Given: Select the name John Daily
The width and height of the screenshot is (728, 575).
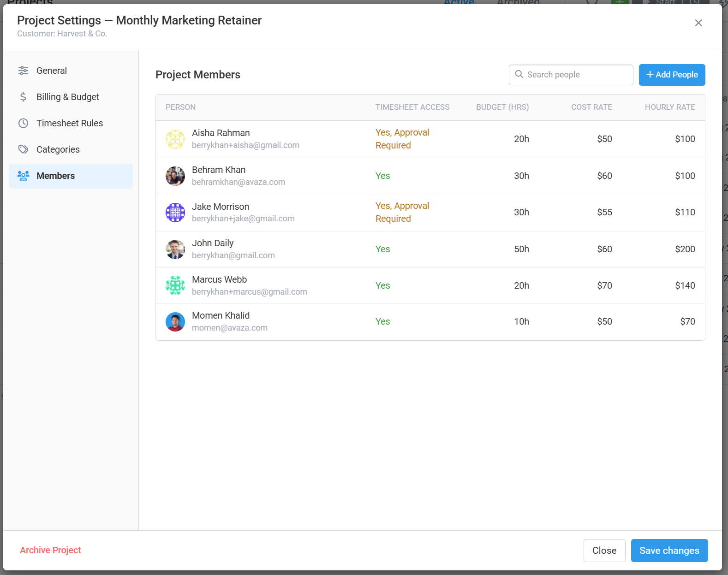Looking at the screenshot, I should (x=213, y=243).
